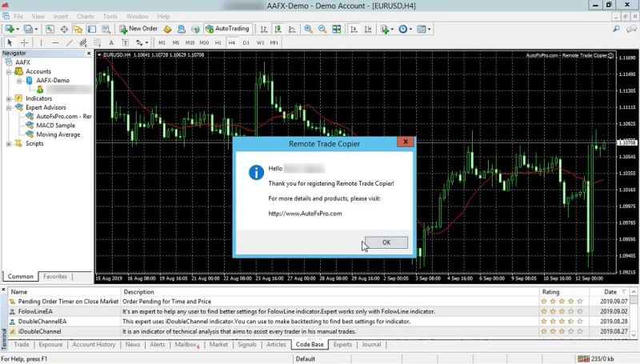Zoom in on the chart
640x364 pixels.
[x=310, y=29]
